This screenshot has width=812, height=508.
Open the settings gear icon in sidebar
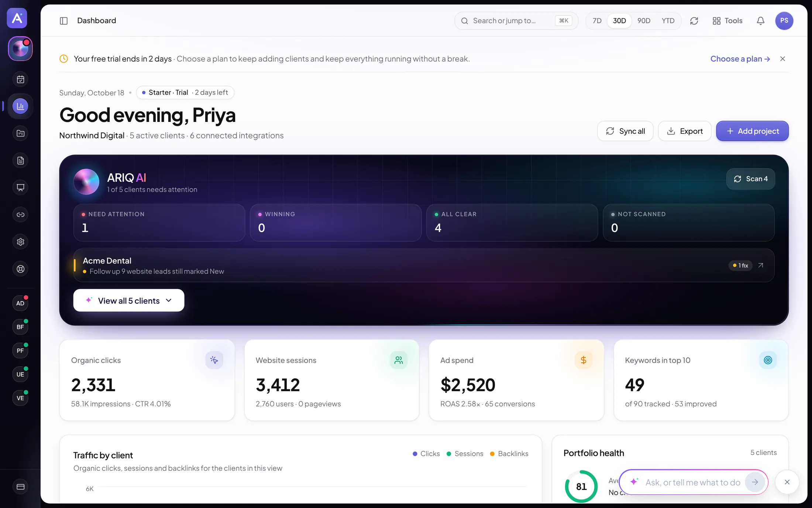click(20, 242)
